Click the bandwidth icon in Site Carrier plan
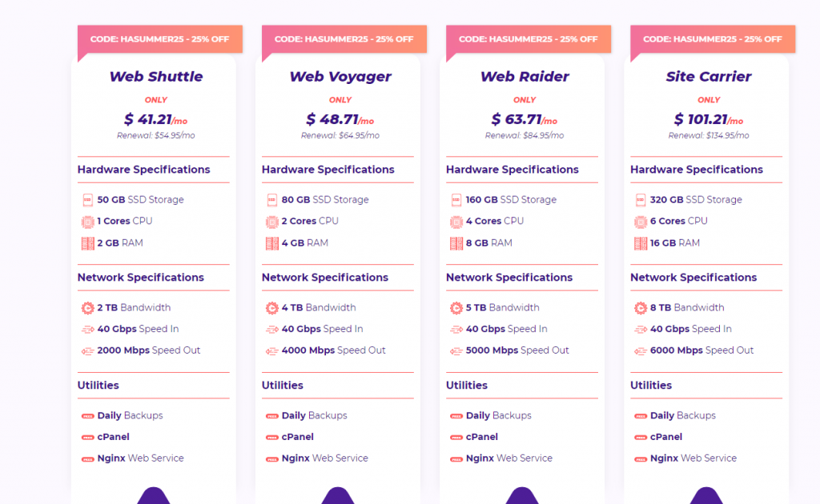Screen dimensions: 820x504 point(641,308)
